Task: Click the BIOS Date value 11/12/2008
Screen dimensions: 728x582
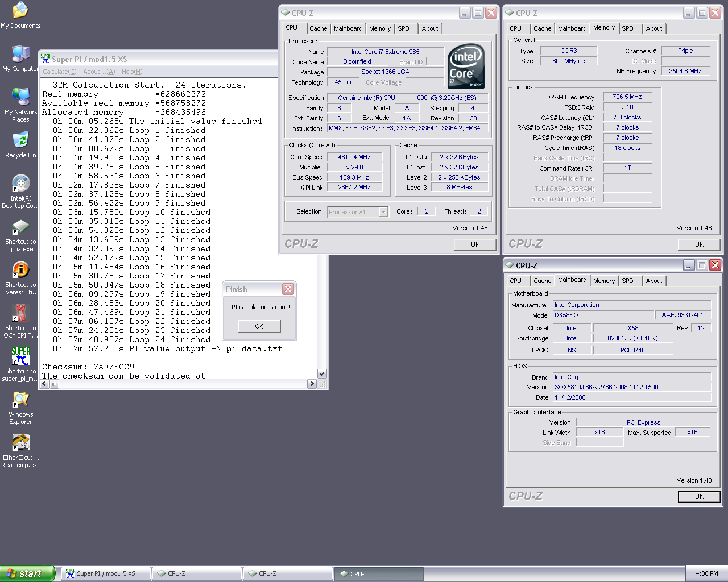Action: click(x=632, y=397)
